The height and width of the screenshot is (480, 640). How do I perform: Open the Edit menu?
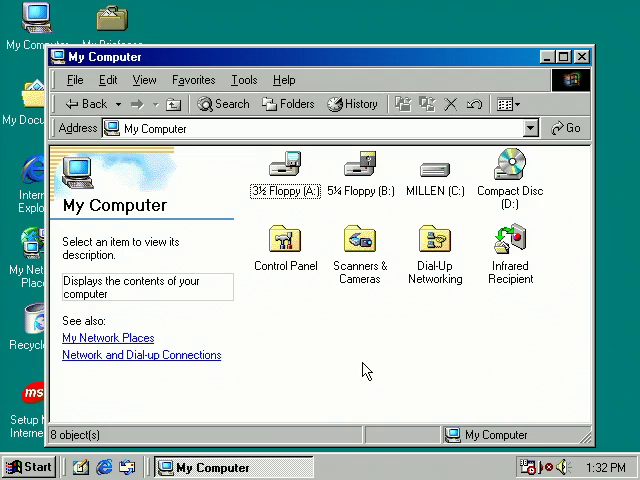(108, 80)
